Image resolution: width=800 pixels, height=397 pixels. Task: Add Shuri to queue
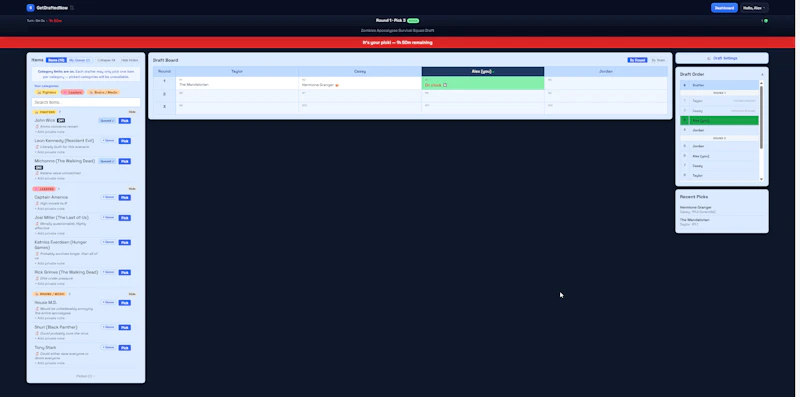point(108,327)
